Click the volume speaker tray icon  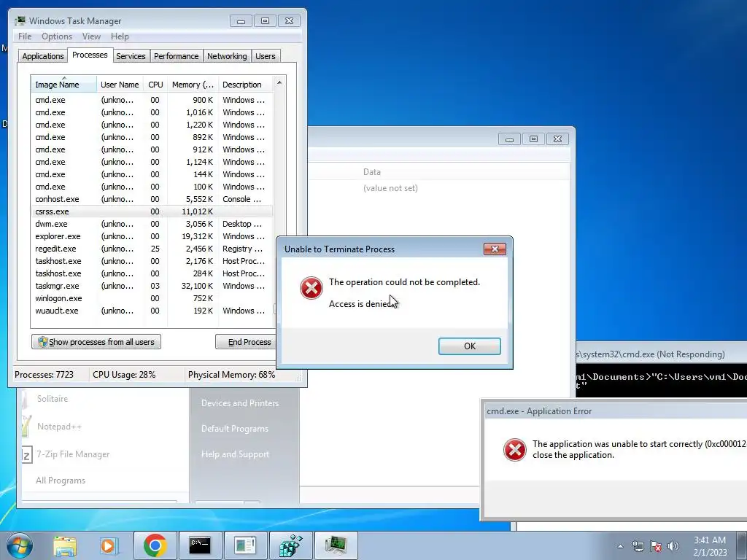[673, 546]
